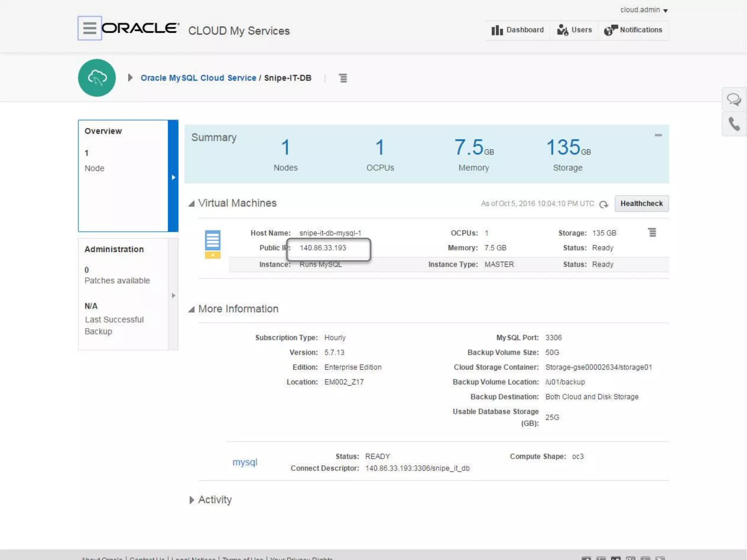Click the Overview tile's arrow indicator
The image size is (747, 560).
click(x=173, y=177)
